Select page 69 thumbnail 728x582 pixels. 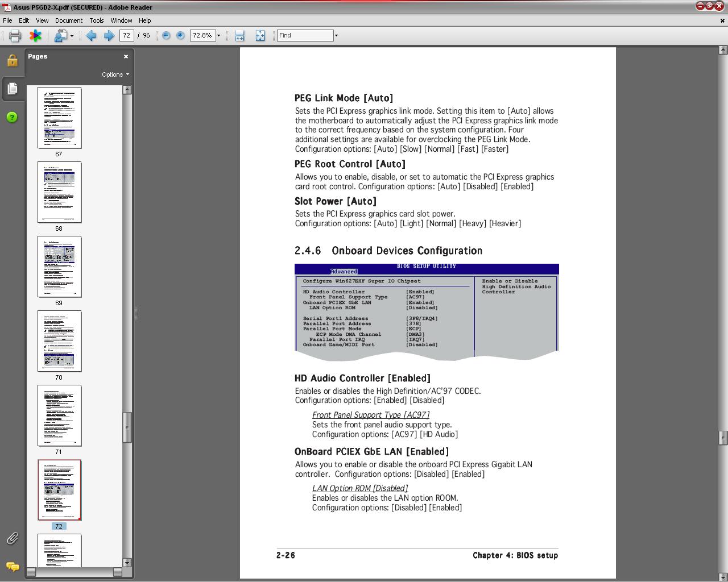(59, 267)
